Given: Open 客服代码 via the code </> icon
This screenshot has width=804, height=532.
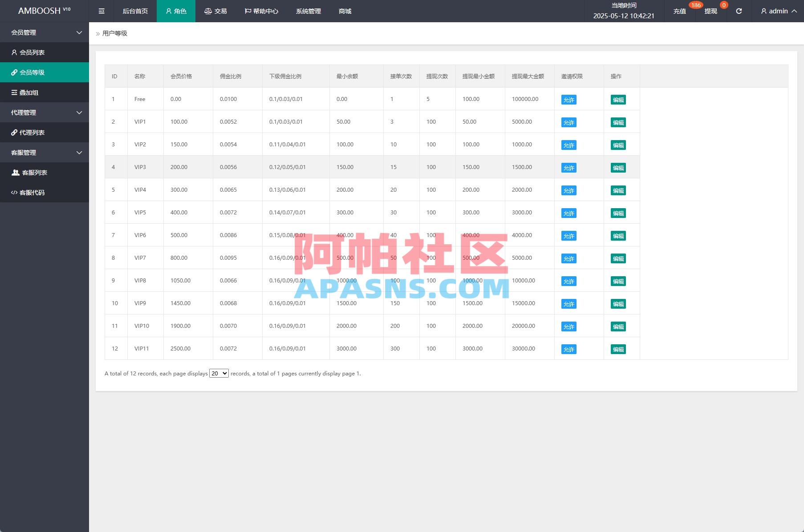Looking at the screenshot, I should (x=13, y=192).
